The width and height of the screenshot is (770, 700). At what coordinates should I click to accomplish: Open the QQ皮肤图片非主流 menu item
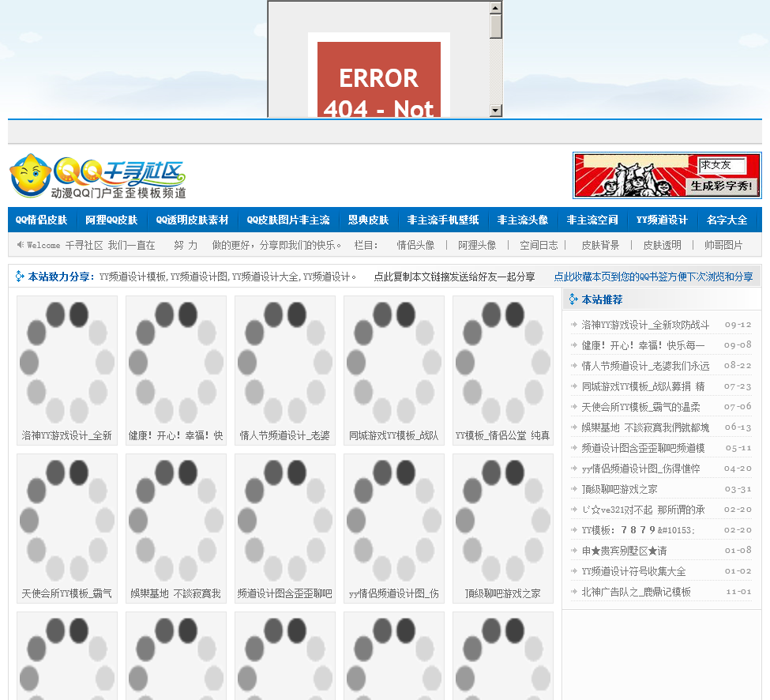point(288,220)
